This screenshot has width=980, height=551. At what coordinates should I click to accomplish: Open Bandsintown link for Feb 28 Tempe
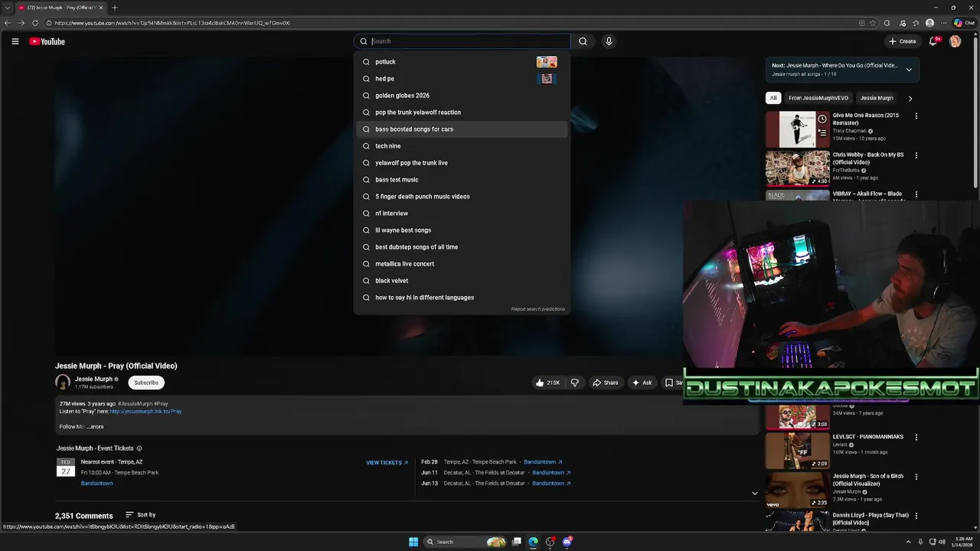click(543, 462)
